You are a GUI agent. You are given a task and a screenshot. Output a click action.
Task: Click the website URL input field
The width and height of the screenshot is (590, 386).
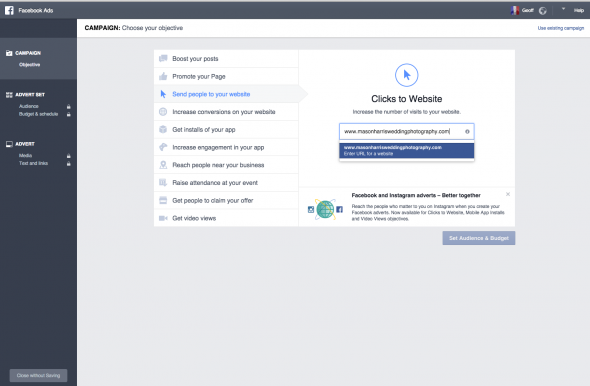coord(406,132)
